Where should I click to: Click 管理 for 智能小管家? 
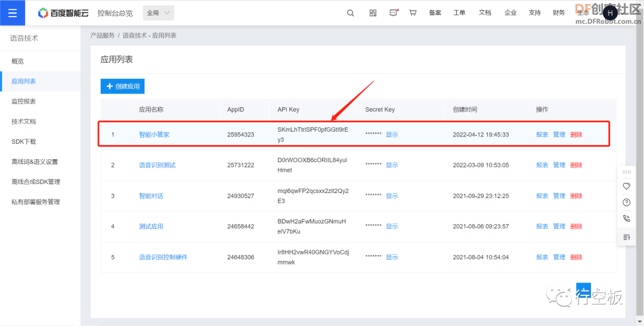tap(559, 134)
